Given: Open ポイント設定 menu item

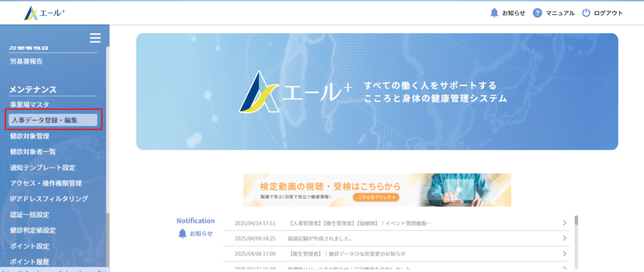Looking at the screenshot, I should 30,246.
